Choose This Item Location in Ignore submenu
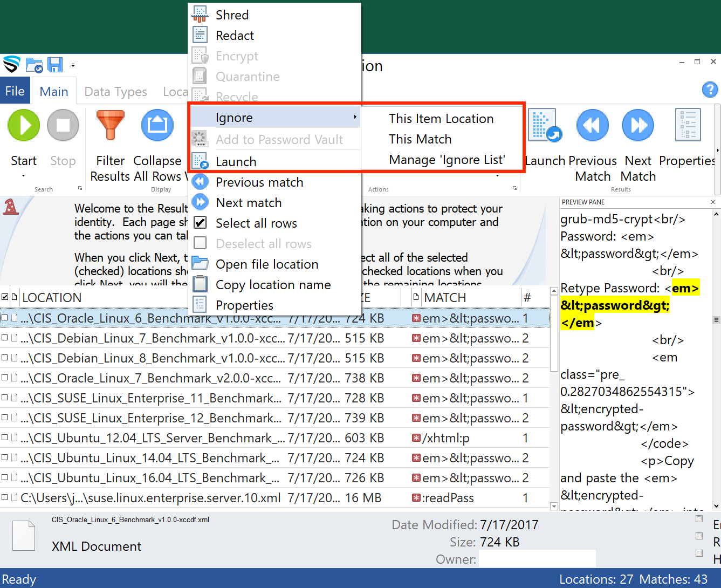 [441, 119]
